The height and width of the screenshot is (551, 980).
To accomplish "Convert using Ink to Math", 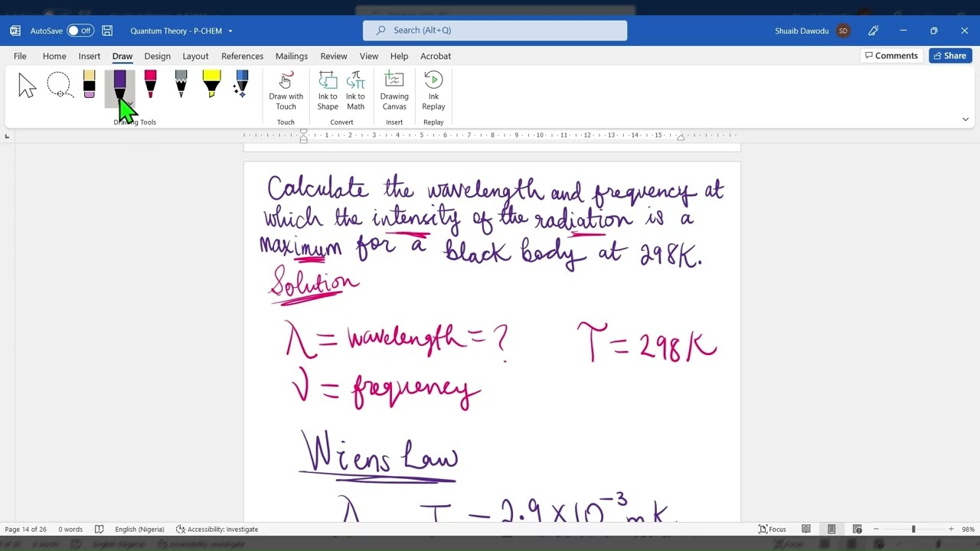I will [355, 91].
